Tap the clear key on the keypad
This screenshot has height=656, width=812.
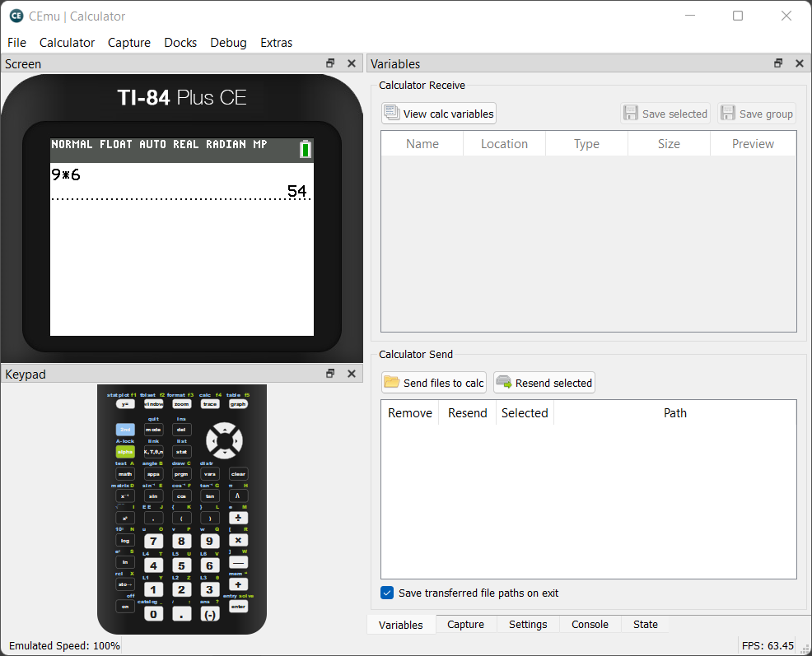(x=238, y=474)
